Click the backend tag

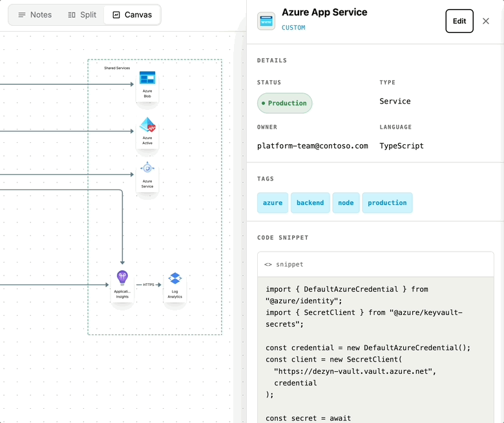pyautogui.click(x=310, y=203)
